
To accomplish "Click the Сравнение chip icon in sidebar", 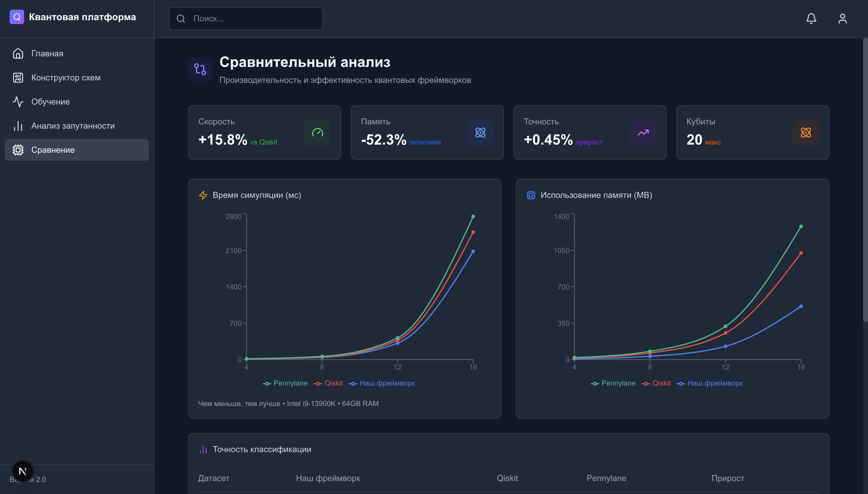I will coord(18,150).
